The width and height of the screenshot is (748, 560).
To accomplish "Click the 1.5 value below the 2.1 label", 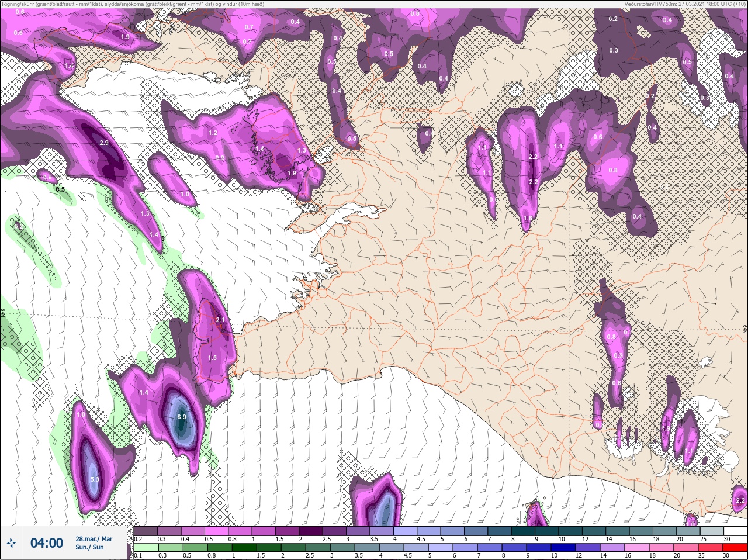I will [x=212, y=358].
